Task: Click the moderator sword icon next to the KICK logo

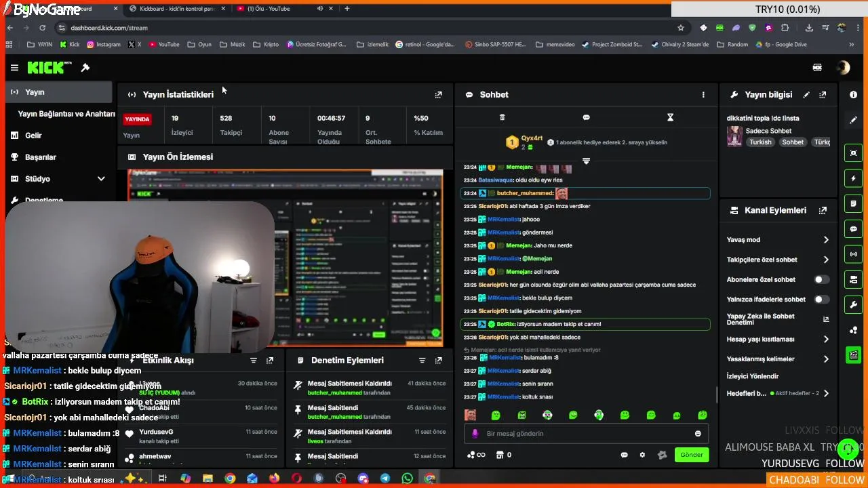Action: pos(85,68)
